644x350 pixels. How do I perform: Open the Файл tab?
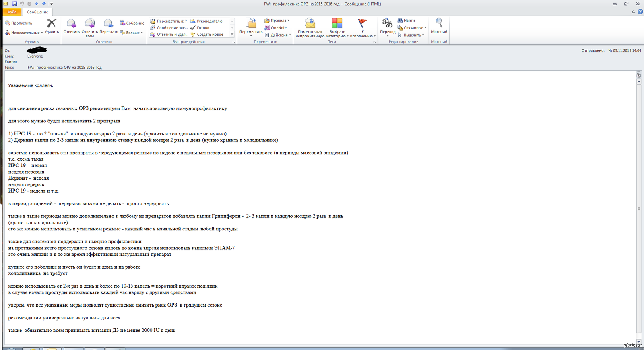pos(12,12)
